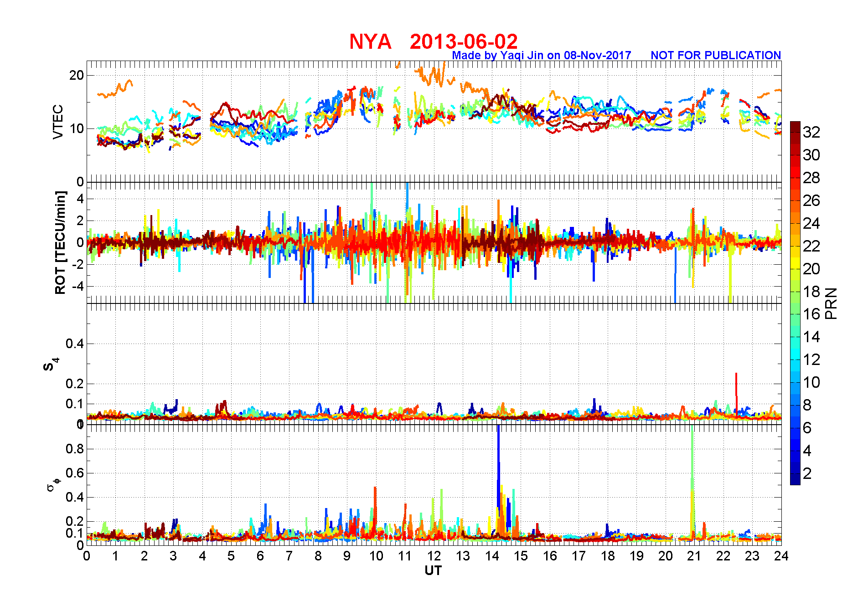This screenshot has height=606, width=868.
Task: Click colorbar tick label 32
Action: click(811, 132)
